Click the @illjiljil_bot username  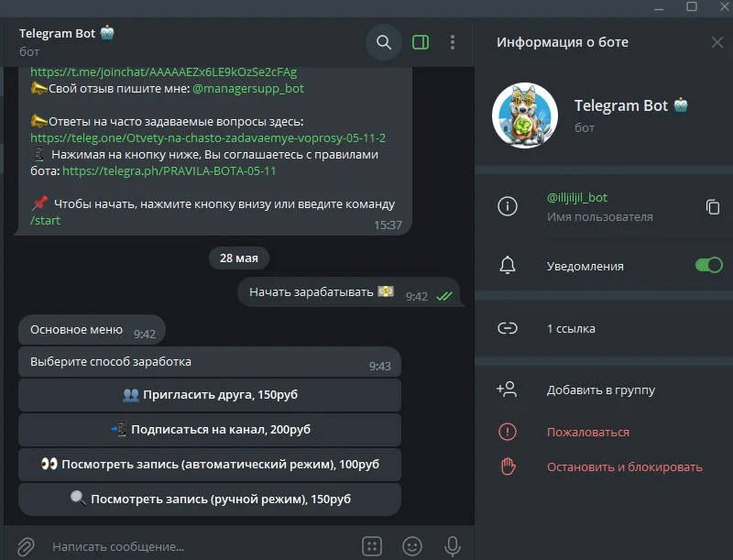[x=577, y=198]
